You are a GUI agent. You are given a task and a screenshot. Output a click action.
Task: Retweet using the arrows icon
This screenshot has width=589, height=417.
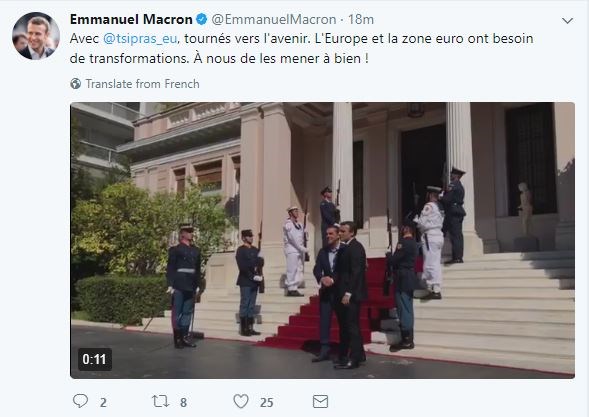[160, 401]
